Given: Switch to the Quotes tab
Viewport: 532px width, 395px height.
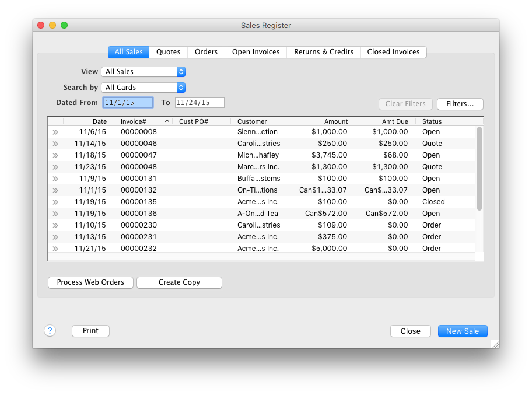Looking at the screenshot, I should [x=168, y=52].
